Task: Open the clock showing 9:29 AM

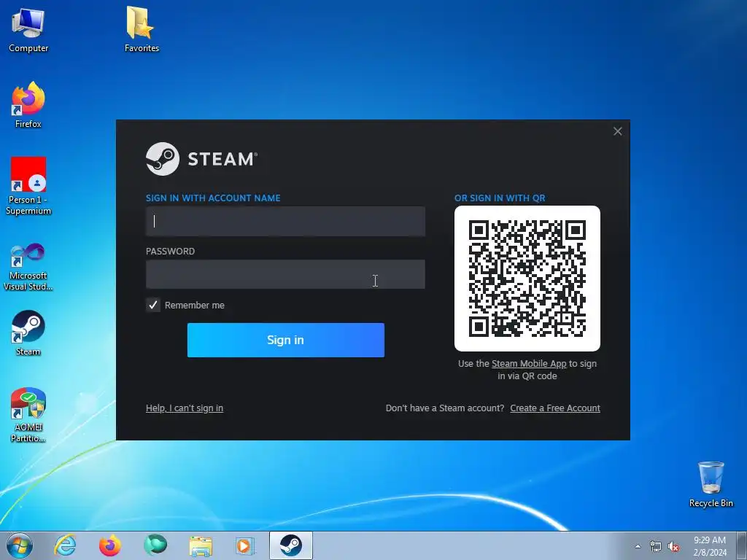Action: point(710,546)
